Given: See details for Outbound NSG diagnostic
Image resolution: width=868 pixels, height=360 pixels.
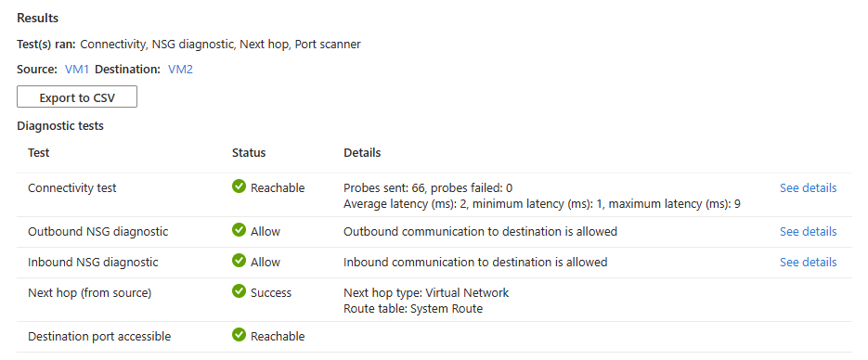Looking at the screenshot, I should tap(809, 232).
